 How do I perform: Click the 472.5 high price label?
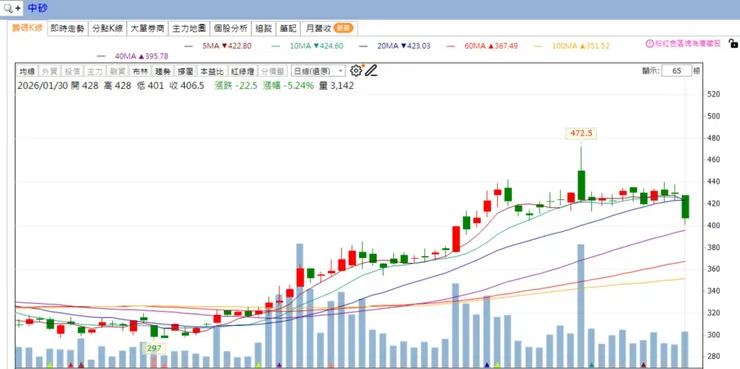tap(581, 134)
